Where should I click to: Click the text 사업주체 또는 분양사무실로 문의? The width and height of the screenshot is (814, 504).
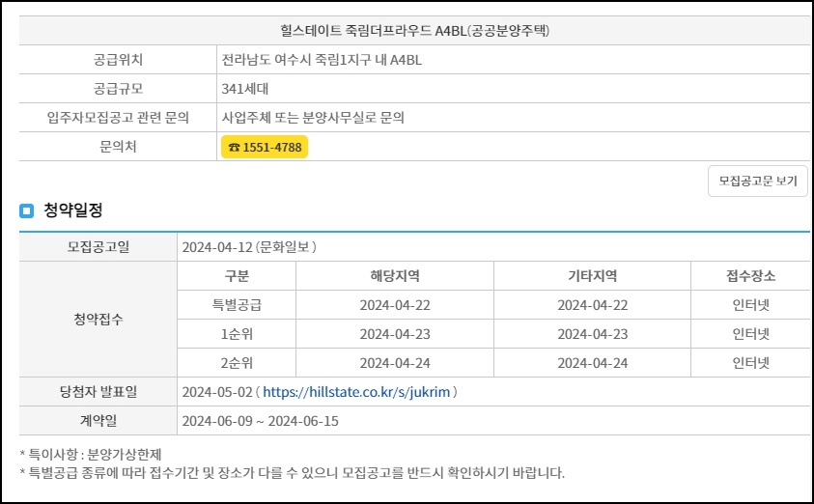(x=313, y=118)
